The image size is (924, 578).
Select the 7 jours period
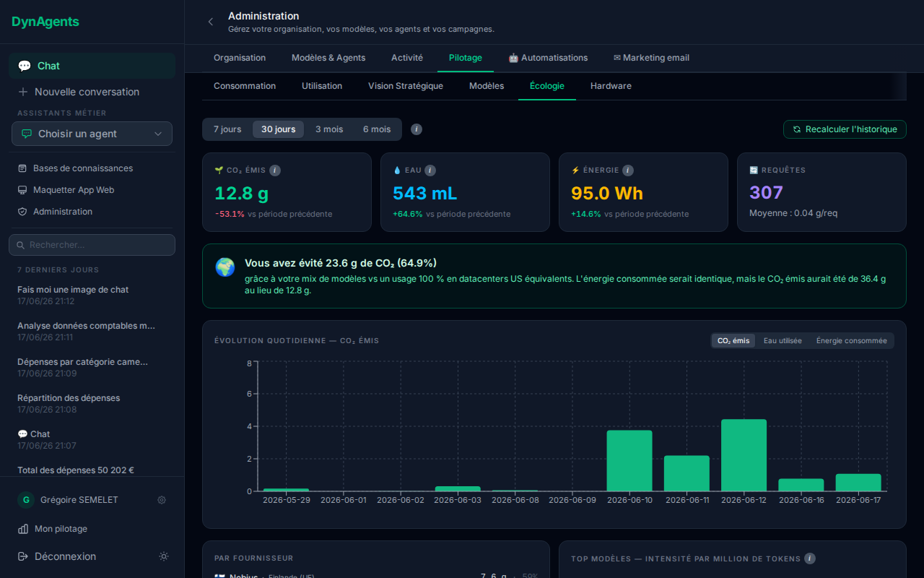coord(227,129)
